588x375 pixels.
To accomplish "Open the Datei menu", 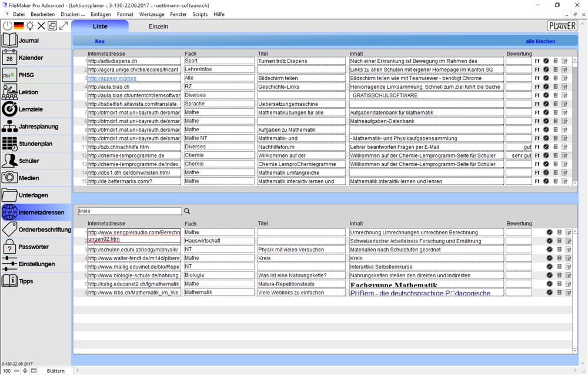I will (19, 14).
